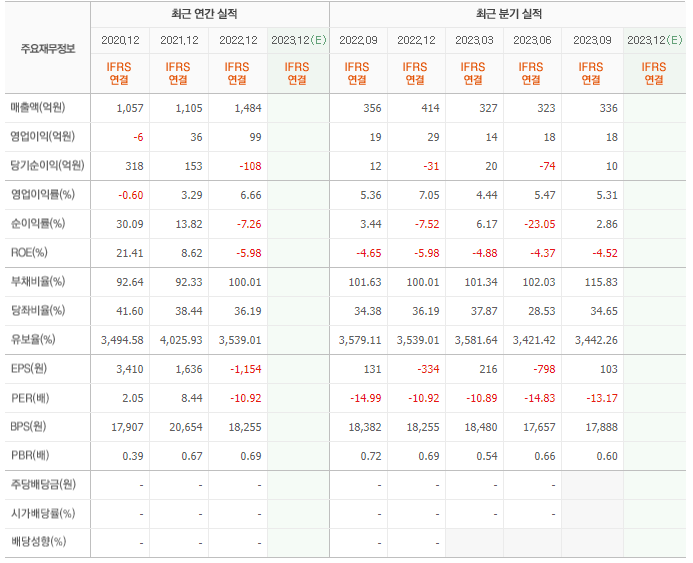The image size is (693, 563).
Task: Select the 당좌비율(%) row label
Action: (x=38, y=311)
